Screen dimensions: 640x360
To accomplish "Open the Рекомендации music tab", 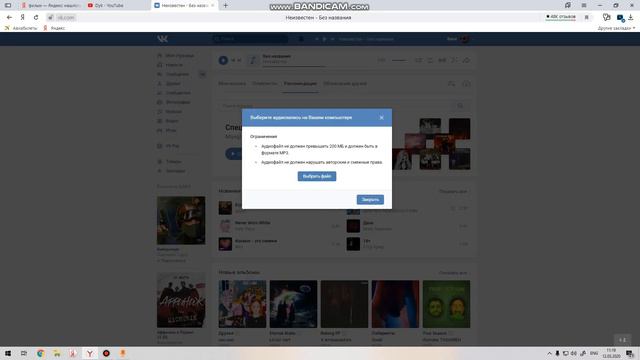I will point(300,84).
